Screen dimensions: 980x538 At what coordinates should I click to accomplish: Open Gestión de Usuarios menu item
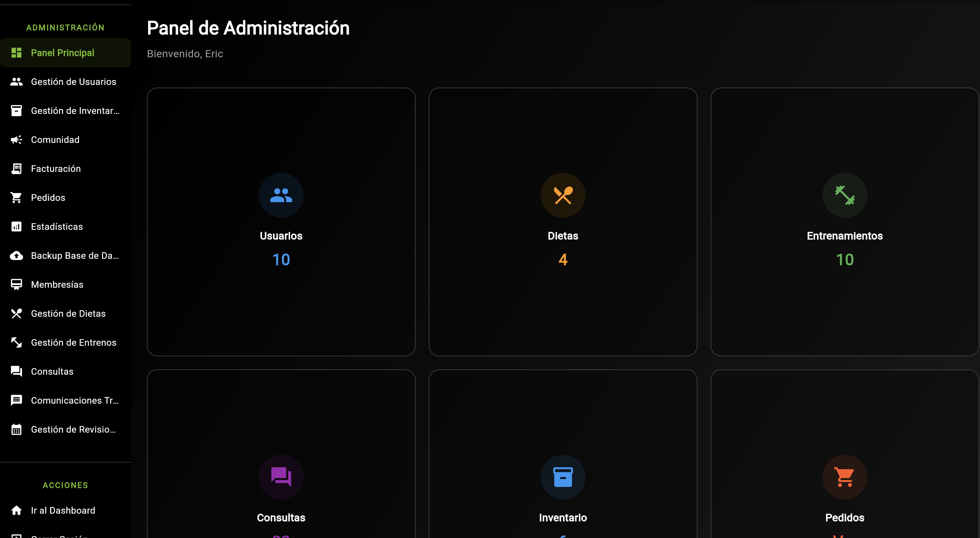[x=73, y=82]
